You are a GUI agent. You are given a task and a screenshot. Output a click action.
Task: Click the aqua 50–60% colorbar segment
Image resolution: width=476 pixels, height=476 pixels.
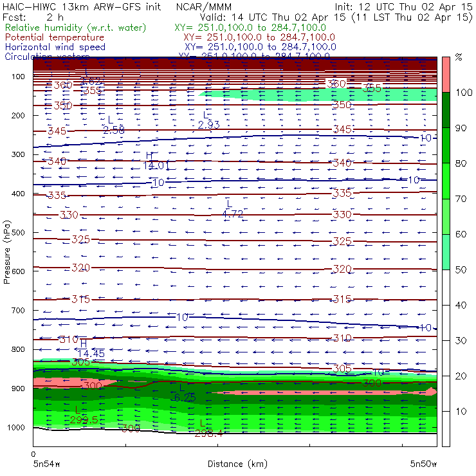[446, 252]
